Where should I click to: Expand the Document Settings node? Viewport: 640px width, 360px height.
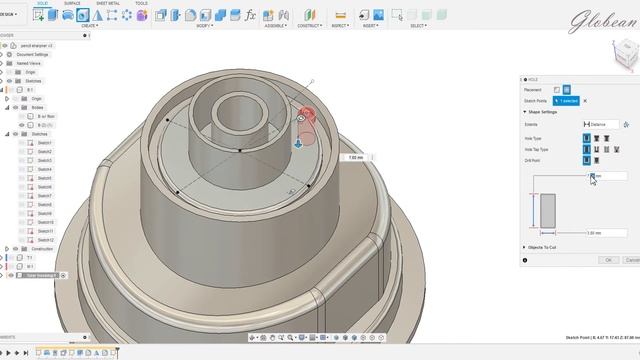tap(2, 54)
